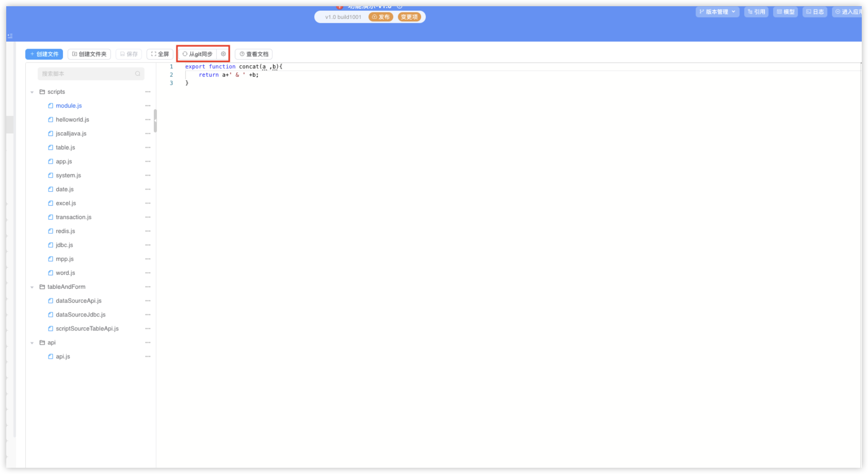Collapse the api folder
Viewport: 868px width, 474px height.
[32, 343]
